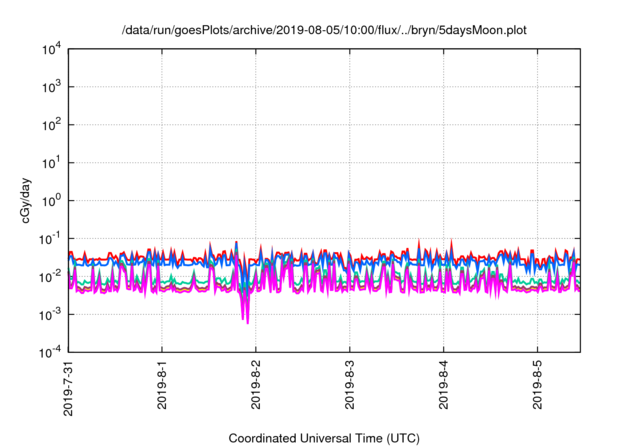Select the 10^-2 y-axis tick label
This screenshot has height=448, width=640.
pos(52,276)
